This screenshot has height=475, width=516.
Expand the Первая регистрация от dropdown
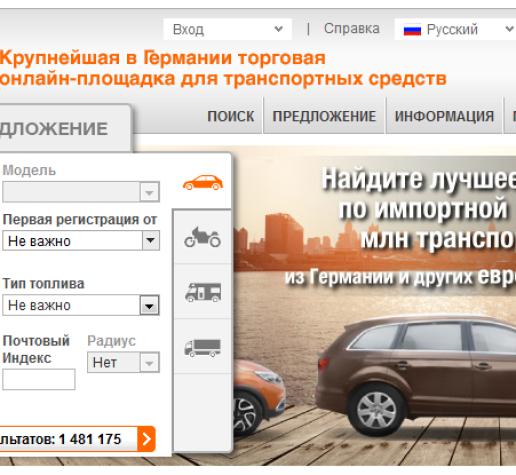tap(81, 240)
